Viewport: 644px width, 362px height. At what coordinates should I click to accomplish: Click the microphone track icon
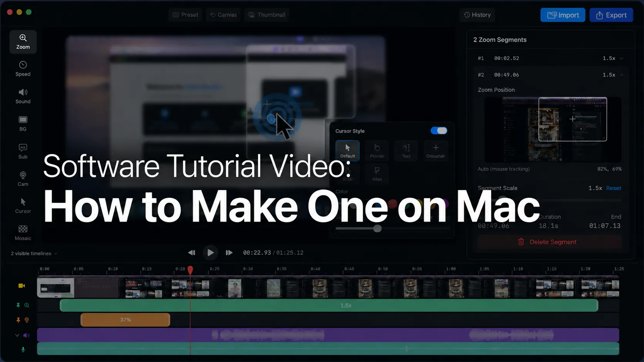pos(23,350)
